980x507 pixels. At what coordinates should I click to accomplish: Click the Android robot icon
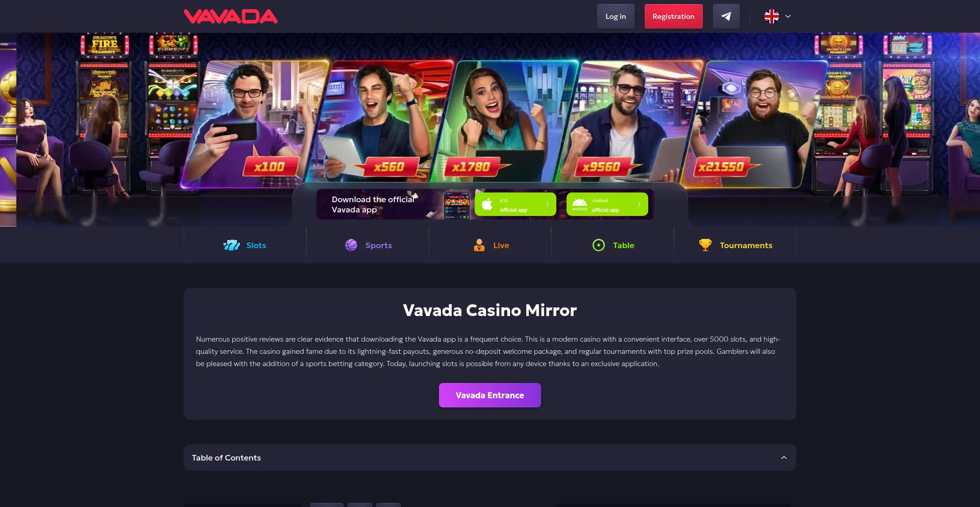click(x=579, y=204)
